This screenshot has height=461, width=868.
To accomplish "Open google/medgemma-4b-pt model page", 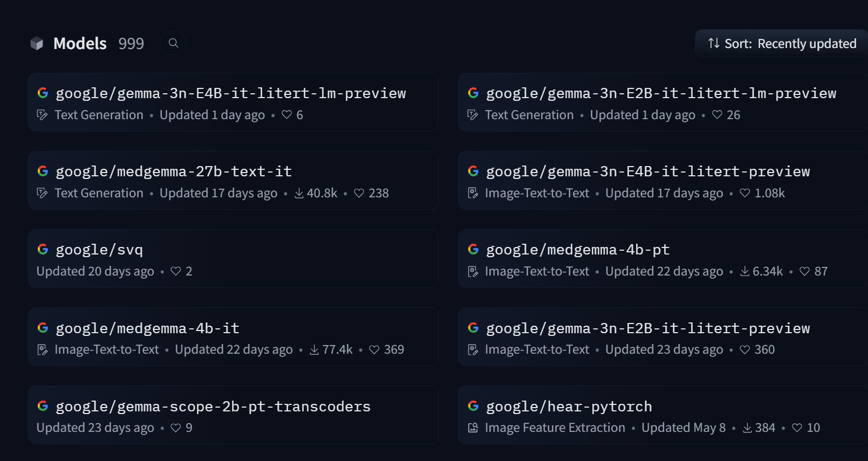I will click(x=577, y=250).
